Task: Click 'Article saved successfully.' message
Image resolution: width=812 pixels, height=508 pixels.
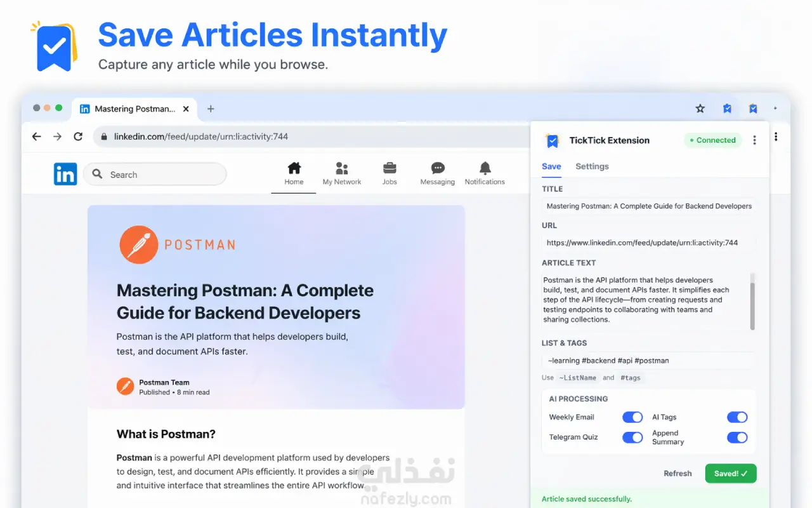Action: click(x=587, y=499)
